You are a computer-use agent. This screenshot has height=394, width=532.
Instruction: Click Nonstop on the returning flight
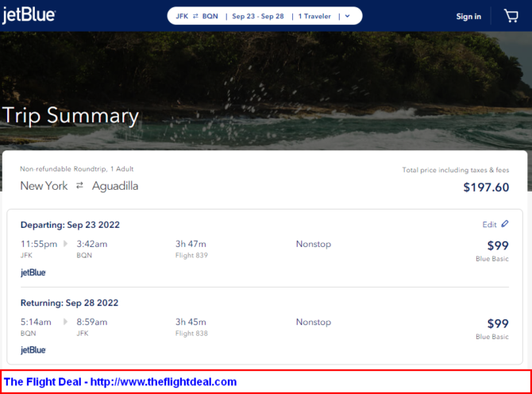(x=314, y=322)
